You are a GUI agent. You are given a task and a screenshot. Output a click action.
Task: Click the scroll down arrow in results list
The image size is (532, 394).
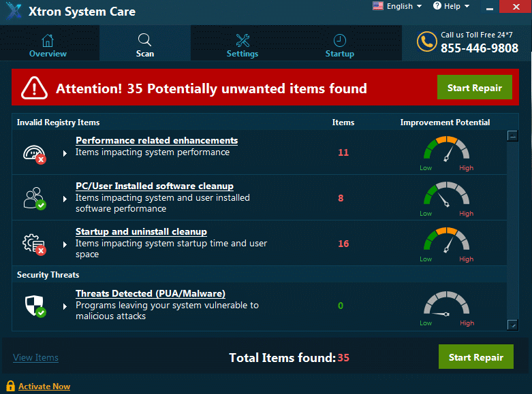(512, 325)
